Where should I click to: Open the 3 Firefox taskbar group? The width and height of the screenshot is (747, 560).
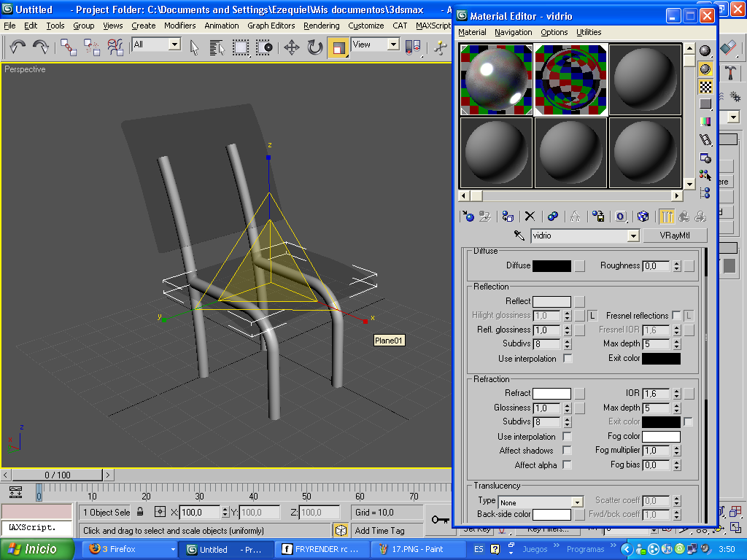131,549
